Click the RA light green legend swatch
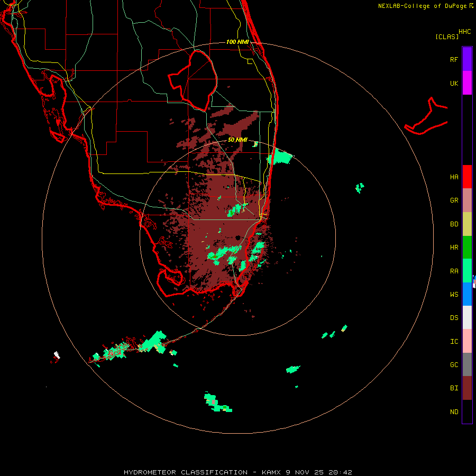This screenshot has height=476, width=476. tap(467, 271)
